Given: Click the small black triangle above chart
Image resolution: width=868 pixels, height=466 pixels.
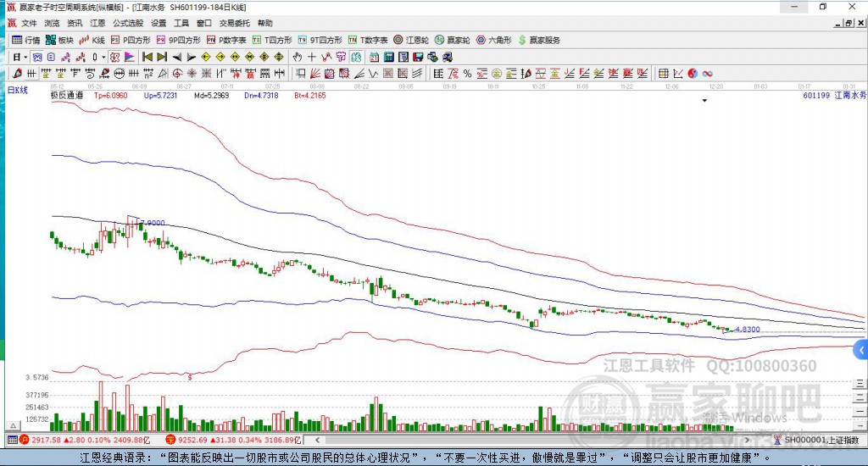Looking at the screenshot, I should click(x=704, y=101).
